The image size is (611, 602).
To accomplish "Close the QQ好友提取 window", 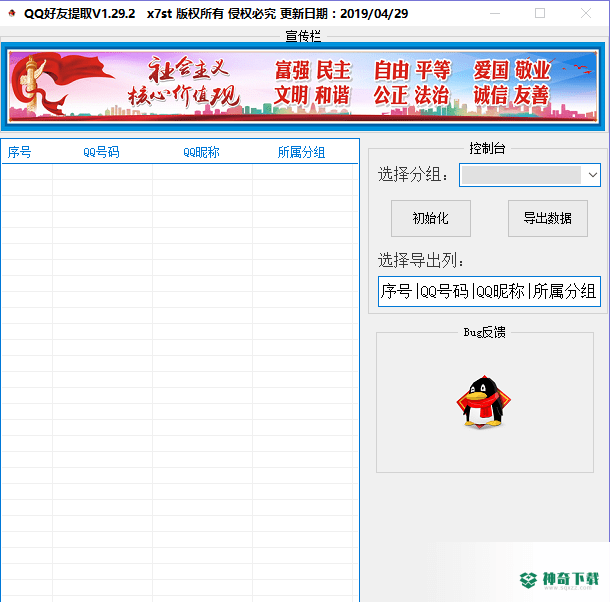I will pos(585,13).
